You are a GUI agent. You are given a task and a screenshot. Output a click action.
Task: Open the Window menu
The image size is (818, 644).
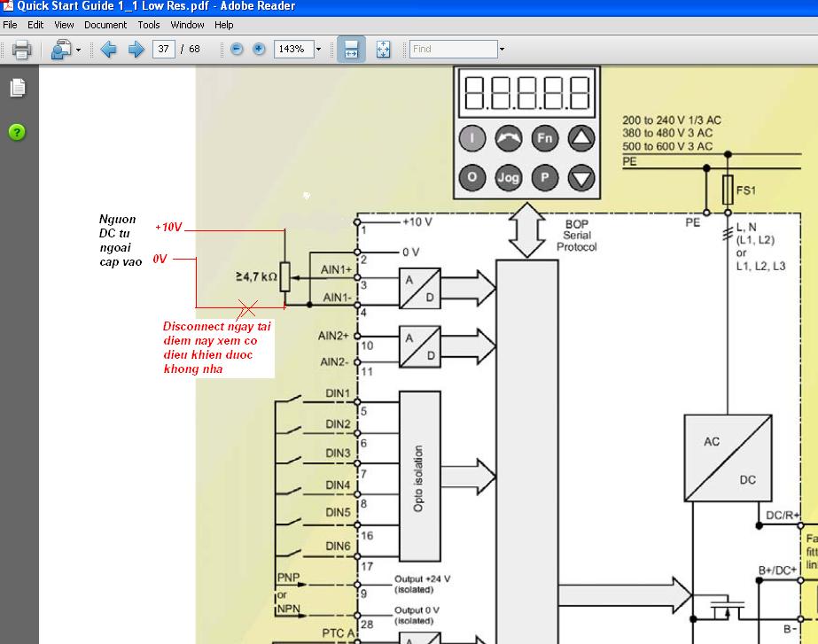[187, 25]
